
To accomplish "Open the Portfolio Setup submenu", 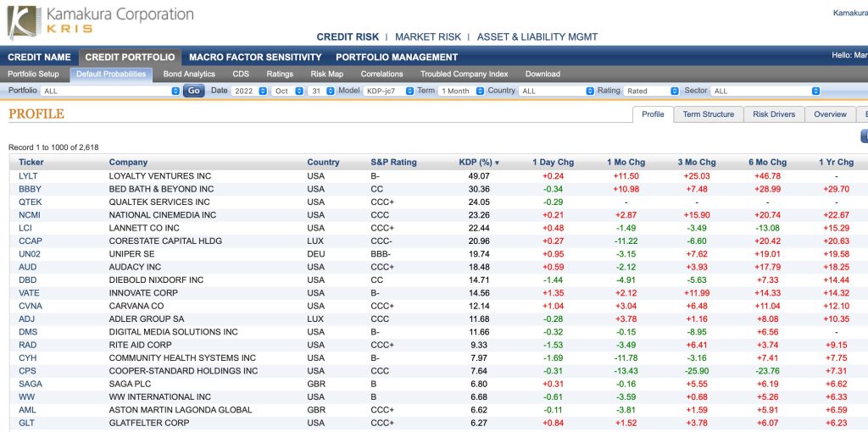I will coord(33,75).
